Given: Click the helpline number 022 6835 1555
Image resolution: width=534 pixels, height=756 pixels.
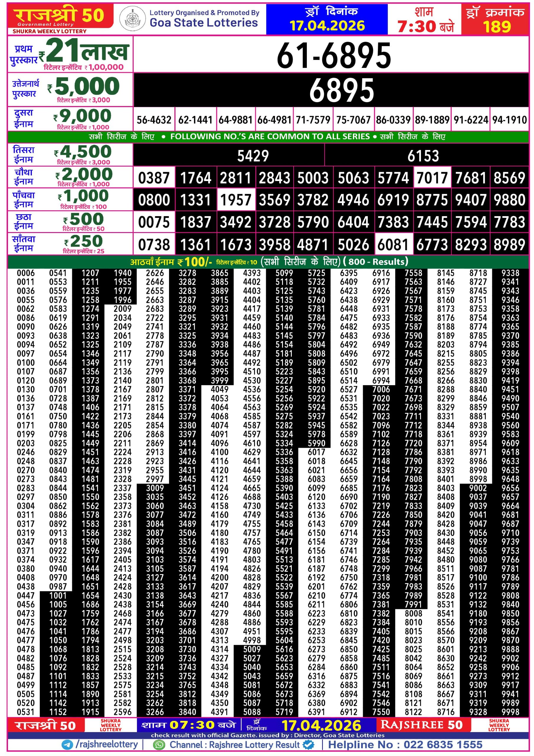Looking at the screenshot, I should click(x=443, y=744).
